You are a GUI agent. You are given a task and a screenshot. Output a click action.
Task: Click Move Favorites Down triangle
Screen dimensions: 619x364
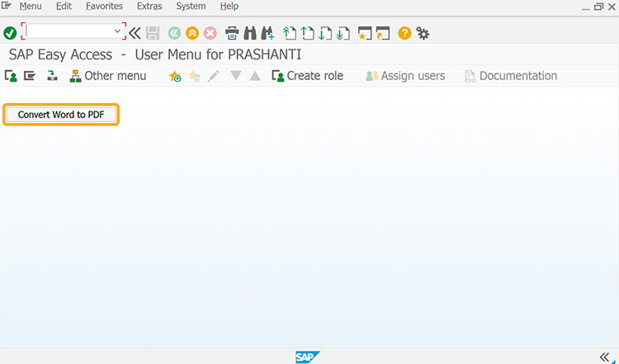pyautogui.click(x=236, y=75)
